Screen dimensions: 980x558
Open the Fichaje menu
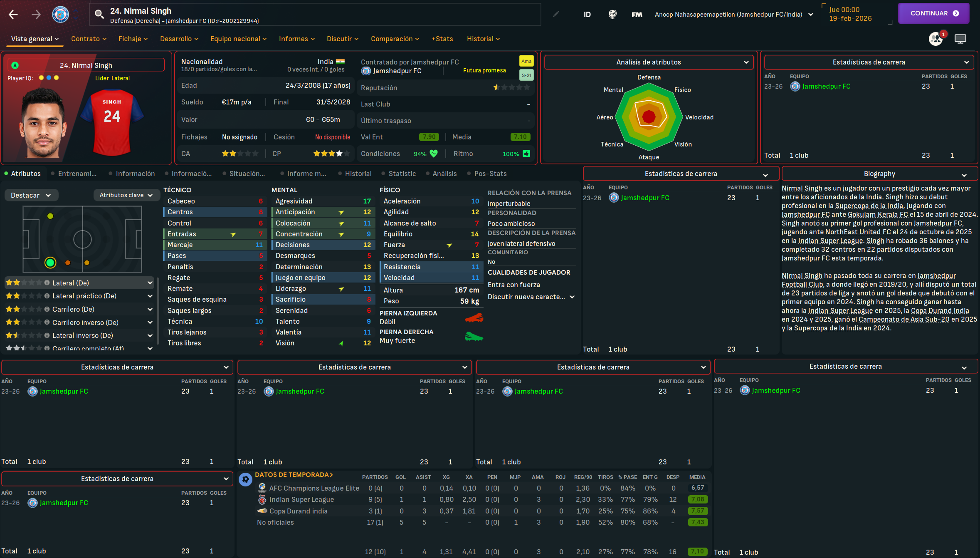point(133,39)
